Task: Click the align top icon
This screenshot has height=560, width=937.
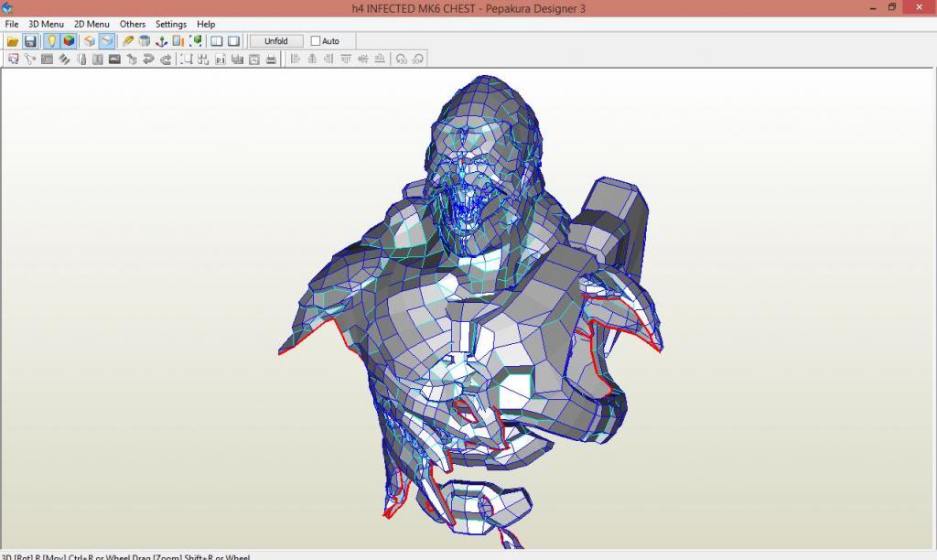Action: point(345,59)
